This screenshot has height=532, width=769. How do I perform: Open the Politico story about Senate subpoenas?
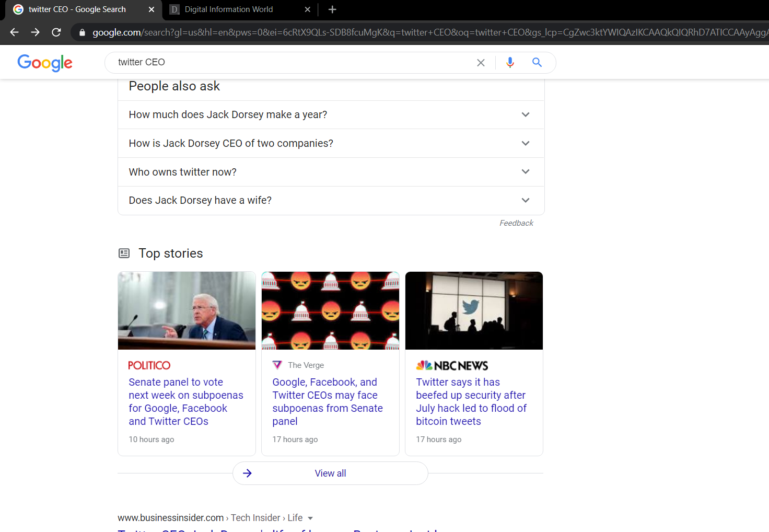pyautogui.click(x=186, y=401)
